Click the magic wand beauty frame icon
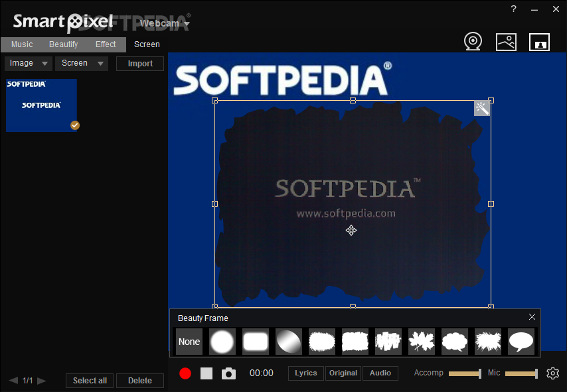Image resolution: width=567 pixels, height=392 pixels. (x=482, y=108)
